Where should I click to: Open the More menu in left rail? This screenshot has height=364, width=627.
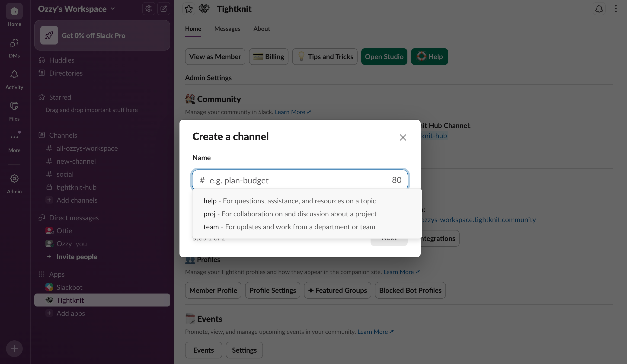(14, 142)
